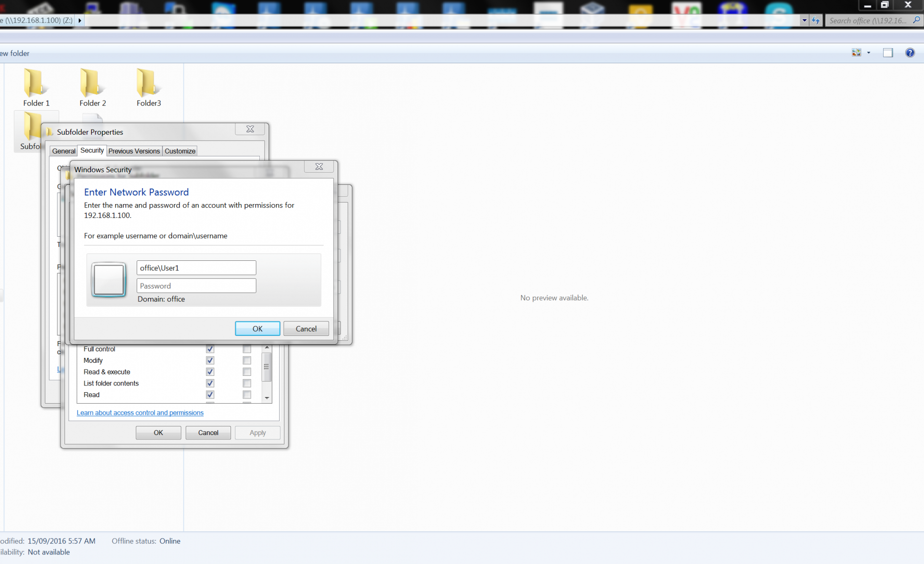Screen dimensions: 924x564
Task: Click the Password input field
Action: pos(196,286)
